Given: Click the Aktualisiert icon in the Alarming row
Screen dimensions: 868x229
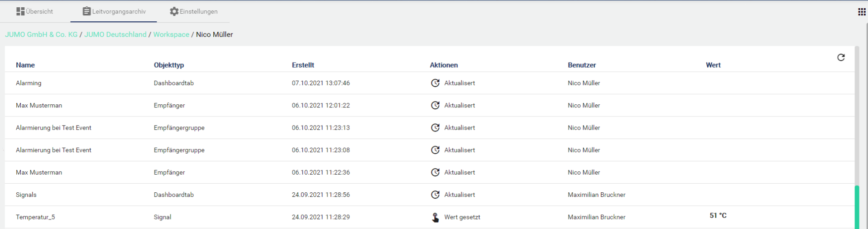Looking at the screenshot, I should click(435, 83).
